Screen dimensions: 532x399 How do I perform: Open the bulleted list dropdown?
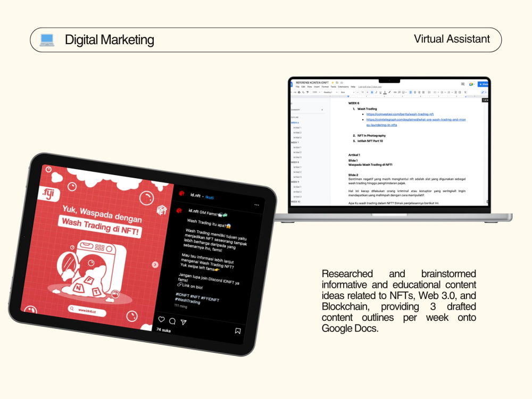coord(443,92)
